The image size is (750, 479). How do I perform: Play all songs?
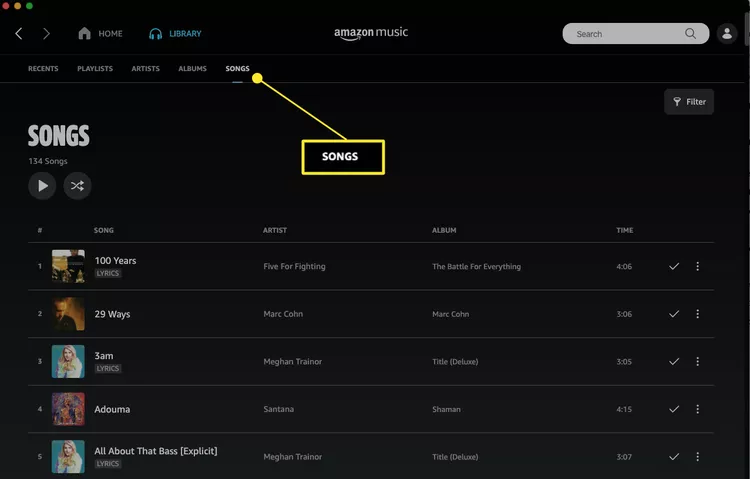[42, 186]
